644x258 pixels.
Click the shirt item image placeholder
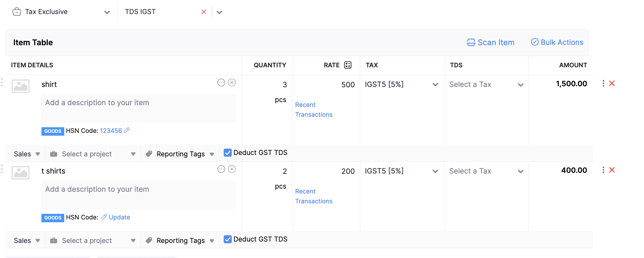pos(21,86)
